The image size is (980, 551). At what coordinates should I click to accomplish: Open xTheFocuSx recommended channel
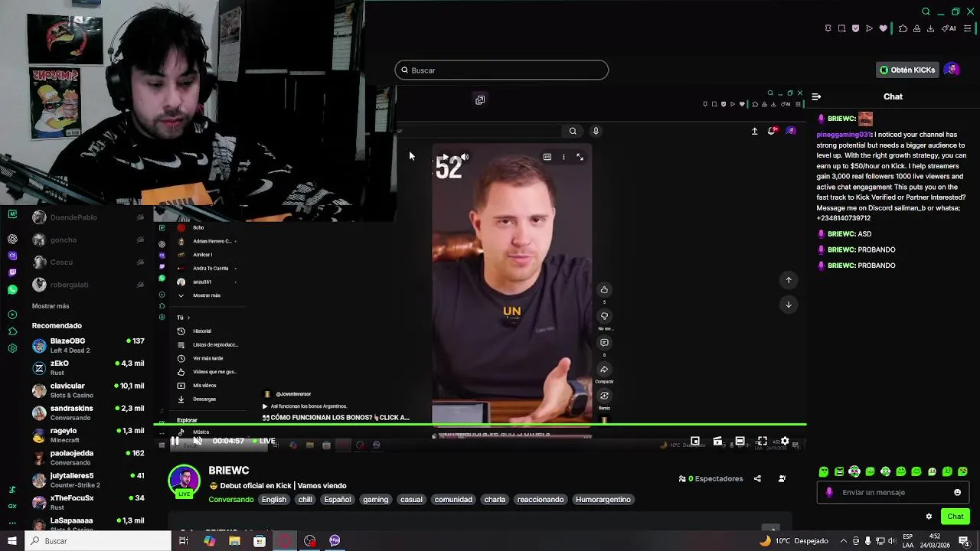tap(88, 502)
